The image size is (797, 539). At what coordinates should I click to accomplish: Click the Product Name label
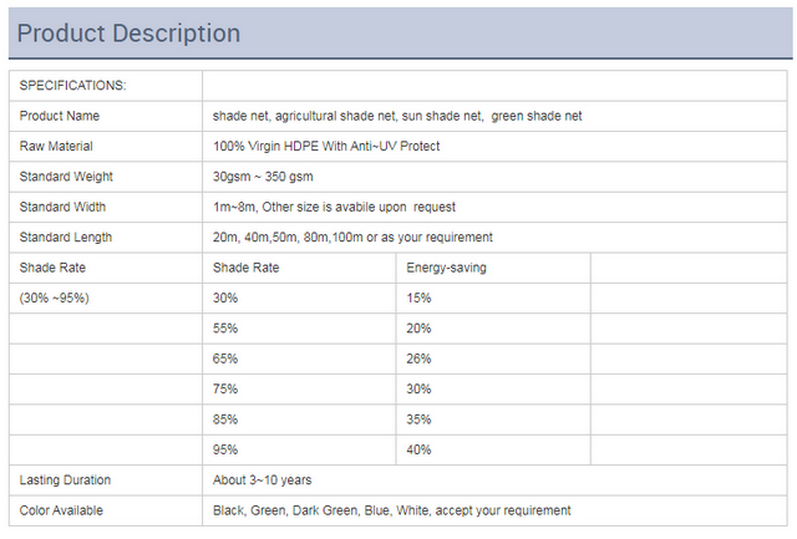coord(59,116)
